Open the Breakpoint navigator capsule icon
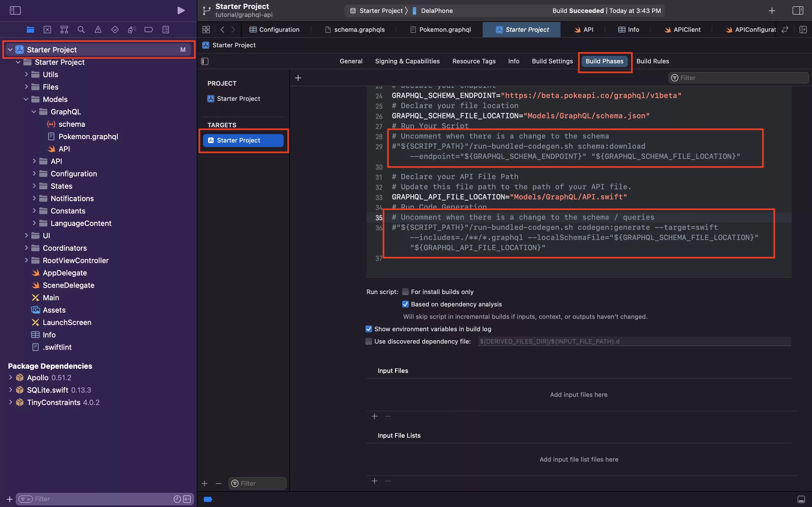 (x=149, y=30)
